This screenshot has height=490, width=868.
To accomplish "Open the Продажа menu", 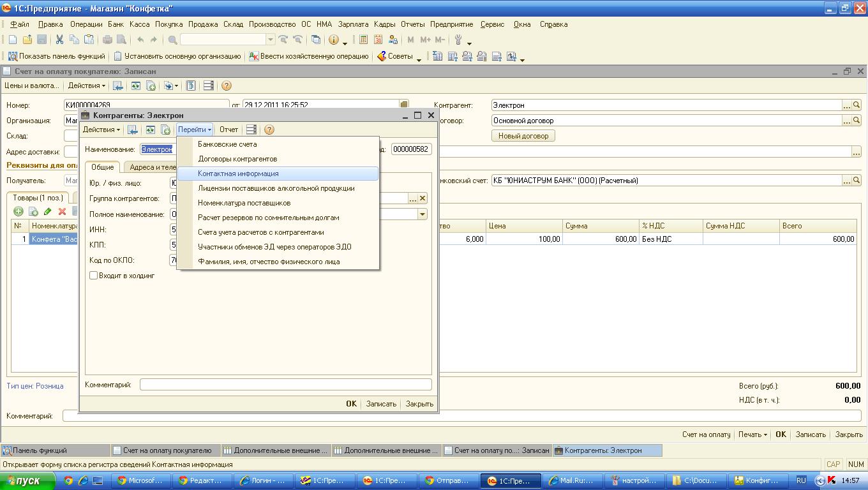I will pos(203,24).
